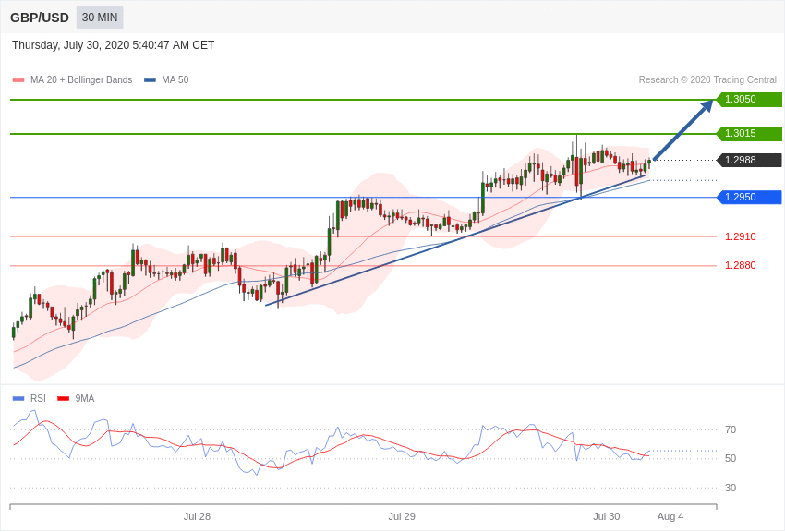Click the 1.2950 blue pivot tag
The image size is (785, 532).
pos(748,197)
